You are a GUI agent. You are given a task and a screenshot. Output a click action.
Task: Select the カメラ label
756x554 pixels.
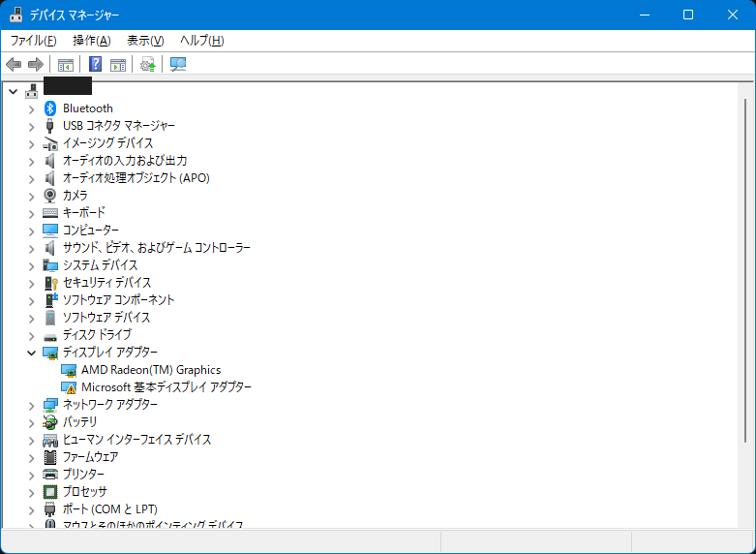(x=76, y=196)
